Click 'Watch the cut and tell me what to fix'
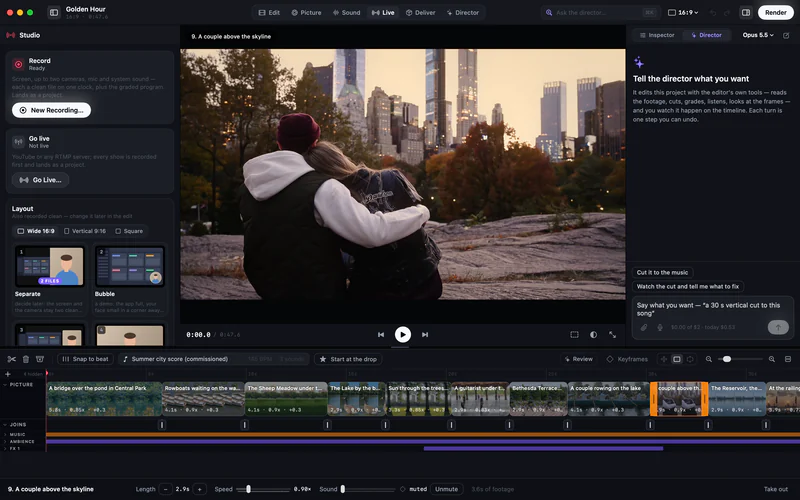The image size is (800, 500). pos(688,286)
